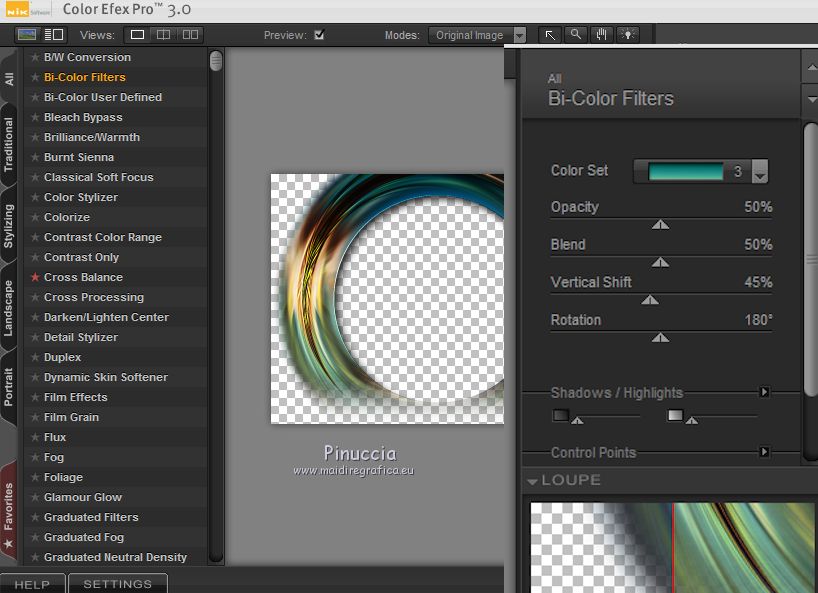Click the Rotation slider handle

point(660,338)
